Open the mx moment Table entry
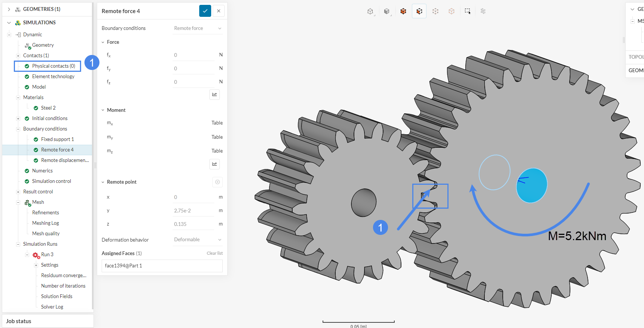This screenshot has width=644, height=328. point(217,123)
